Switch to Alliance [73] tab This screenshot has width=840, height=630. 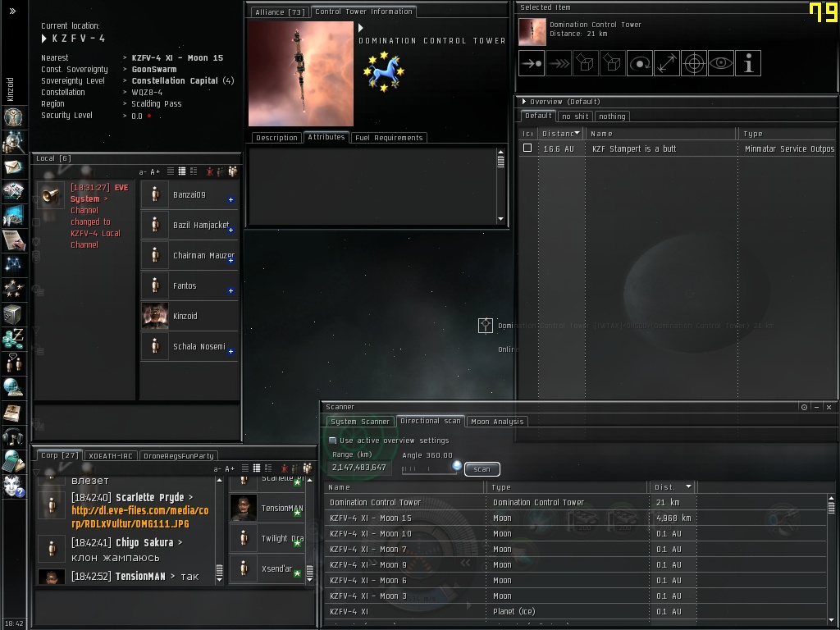280,11
